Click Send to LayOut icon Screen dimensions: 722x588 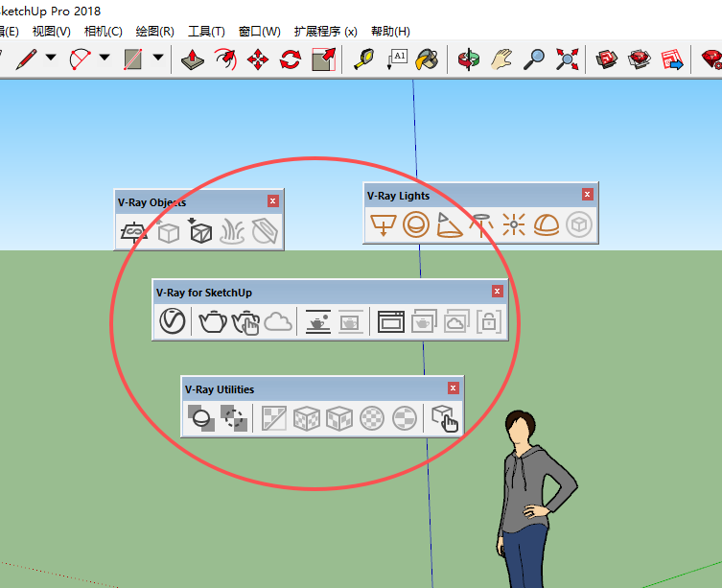[x=672, y=59]
